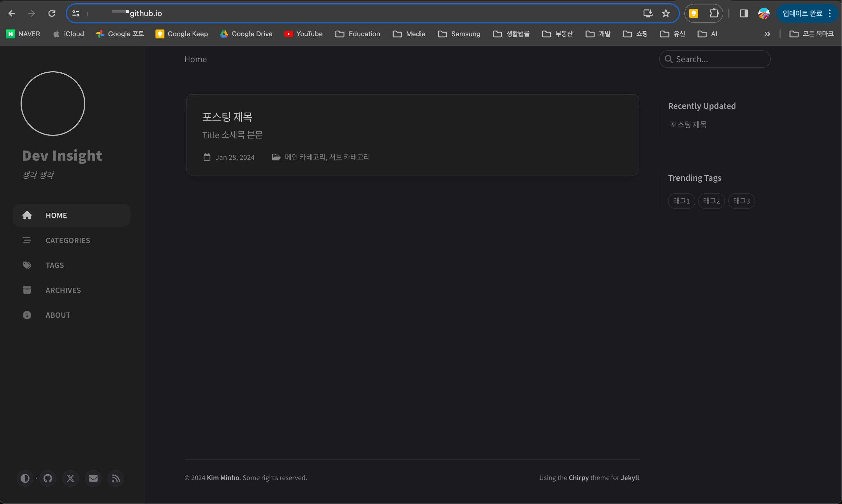This screenshot has width=842, height=504.
Task: Toggle the browser side panel
Action: [x=743, y=13]
